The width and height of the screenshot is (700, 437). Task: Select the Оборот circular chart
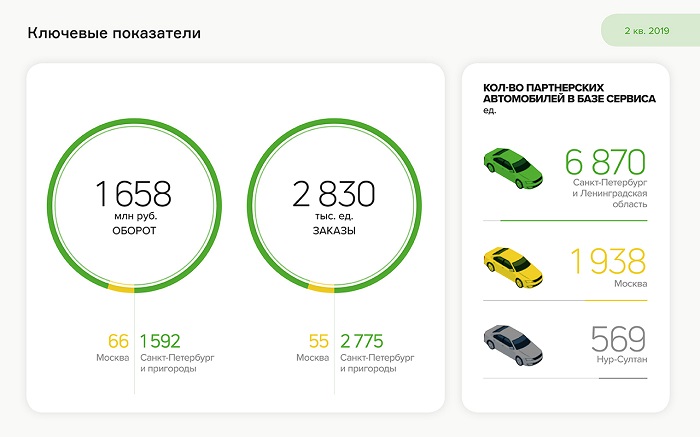click(134, 207)
